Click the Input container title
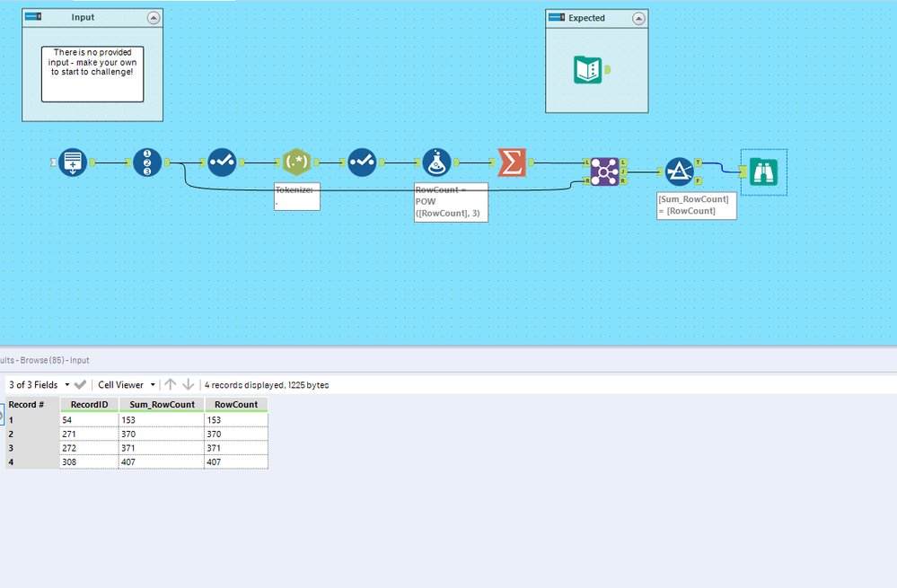The height and width of the screenshot is (588, 897). (x=83, y=17)
